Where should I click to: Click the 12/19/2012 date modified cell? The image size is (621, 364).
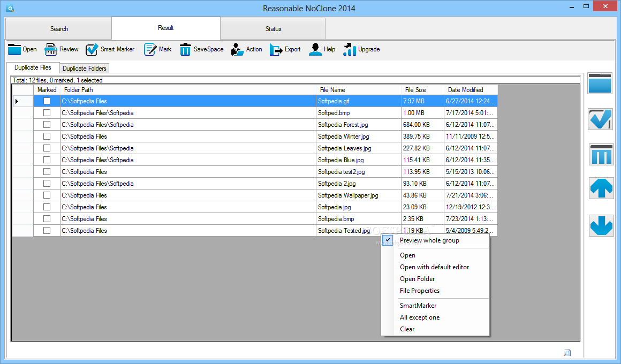tap(471, 207)
